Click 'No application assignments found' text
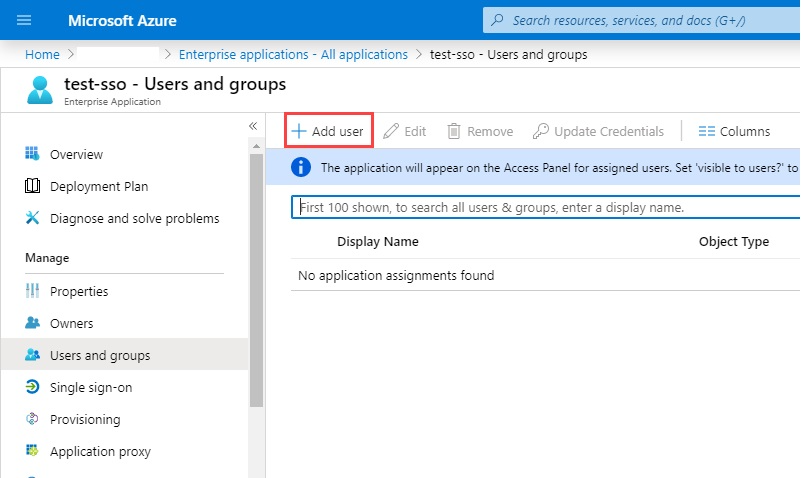 (x=396, y=276)
